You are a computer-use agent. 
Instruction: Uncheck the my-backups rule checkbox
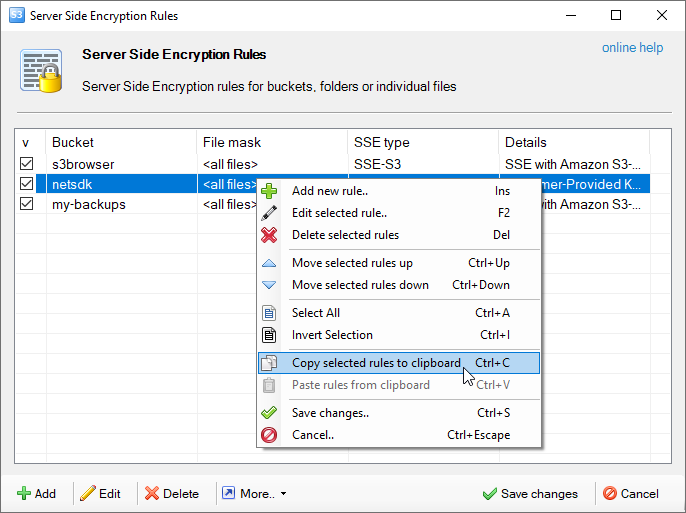[27, 204]
